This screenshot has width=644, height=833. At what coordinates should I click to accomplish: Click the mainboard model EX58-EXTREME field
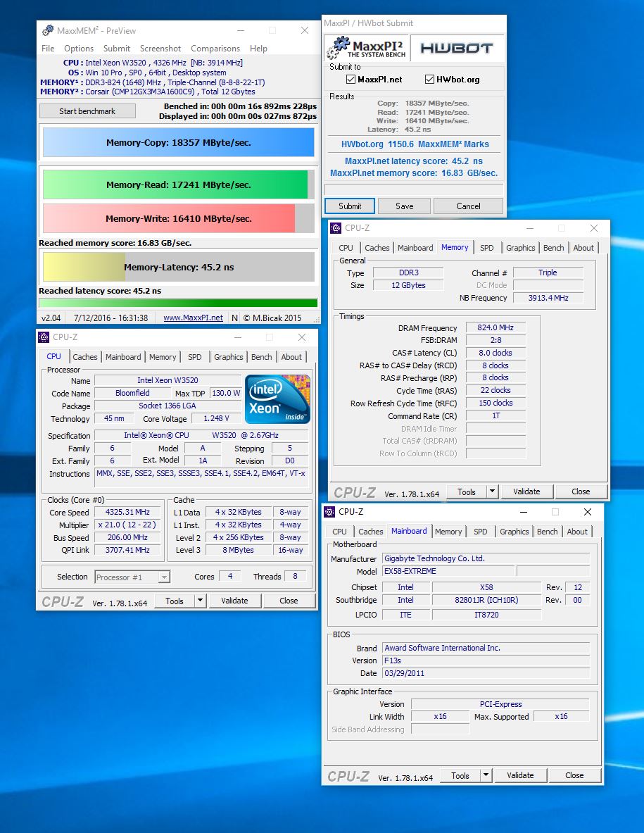click(448, 571)
